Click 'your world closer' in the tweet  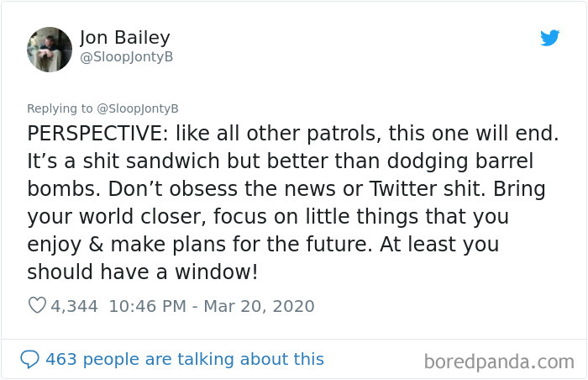click(117, 217)
